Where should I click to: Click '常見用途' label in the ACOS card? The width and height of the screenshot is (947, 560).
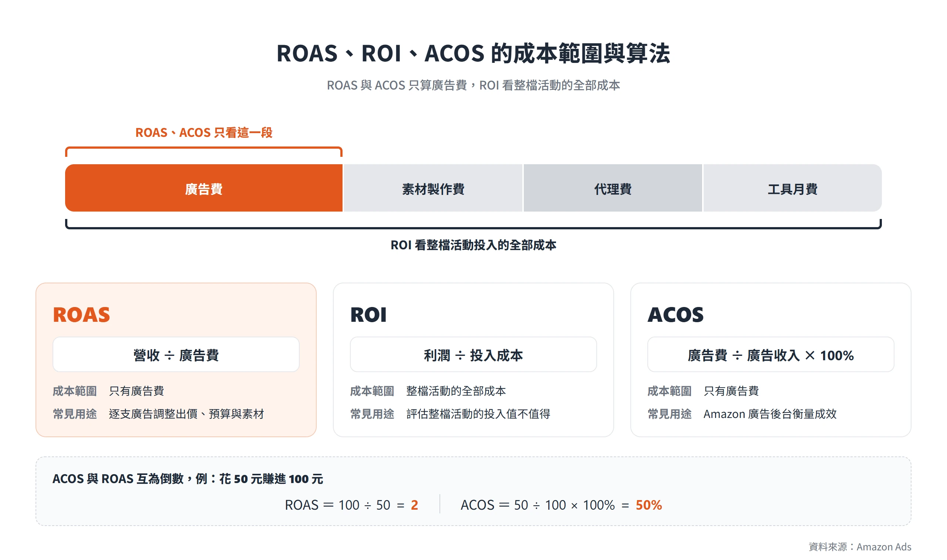[x=670, y=414]
